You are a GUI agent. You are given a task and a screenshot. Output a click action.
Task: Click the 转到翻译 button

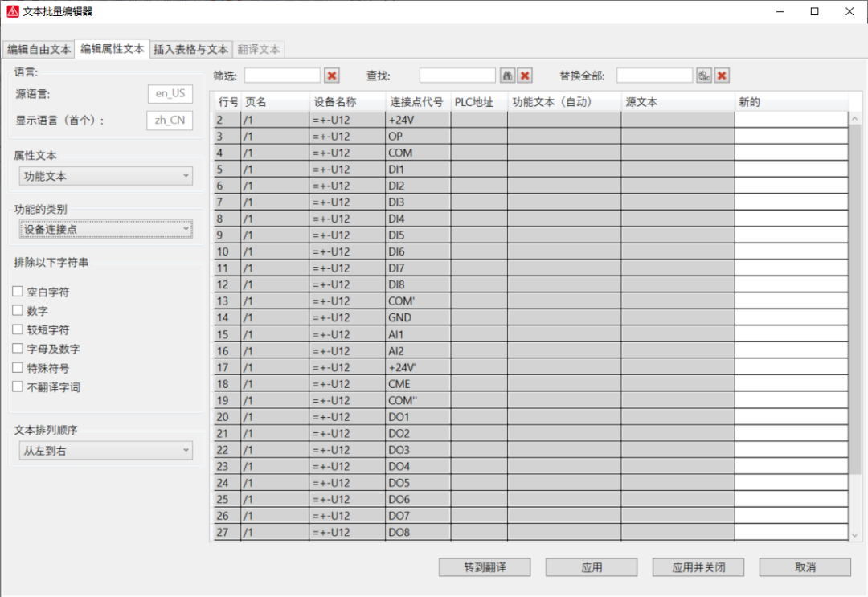pos(485,567)
